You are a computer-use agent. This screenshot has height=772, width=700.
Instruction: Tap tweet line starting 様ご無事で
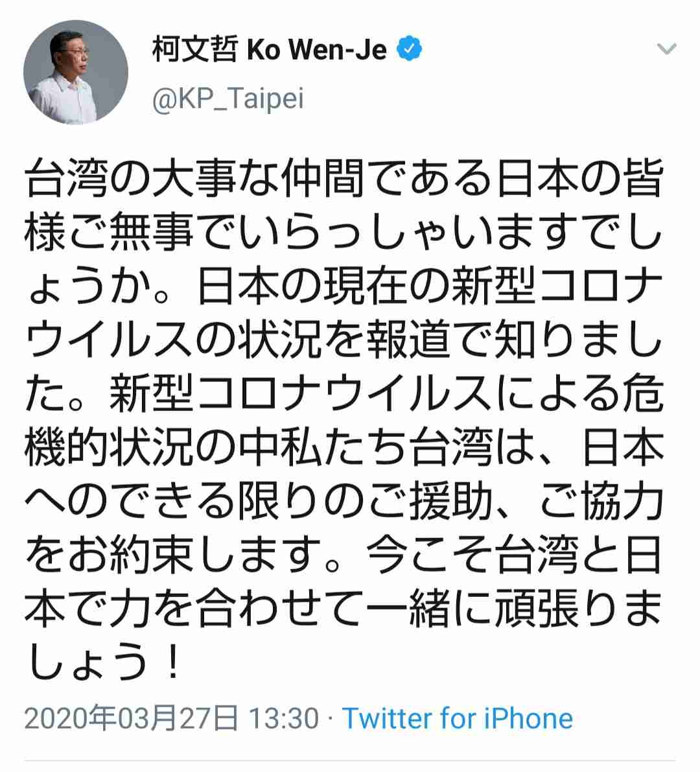coord(344,231)
